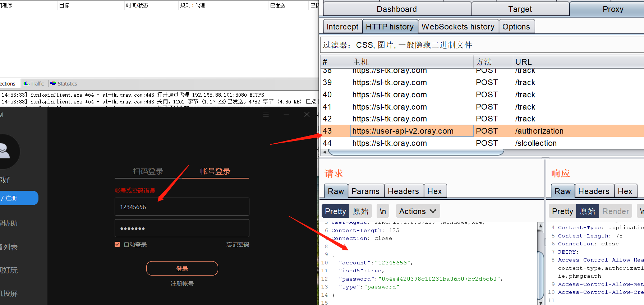Open response Raw tab
Screen dimensions: 644x305
563,191
